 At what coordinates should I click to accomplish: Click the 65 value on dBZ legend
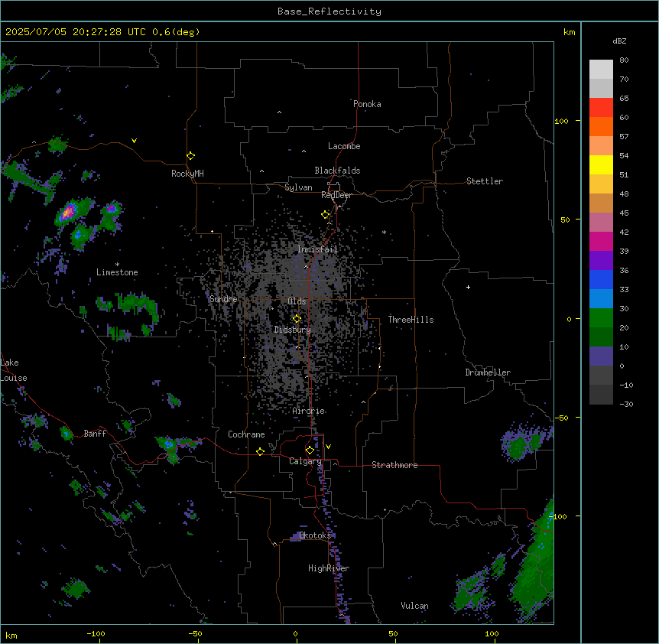click(x=624, y=99)
